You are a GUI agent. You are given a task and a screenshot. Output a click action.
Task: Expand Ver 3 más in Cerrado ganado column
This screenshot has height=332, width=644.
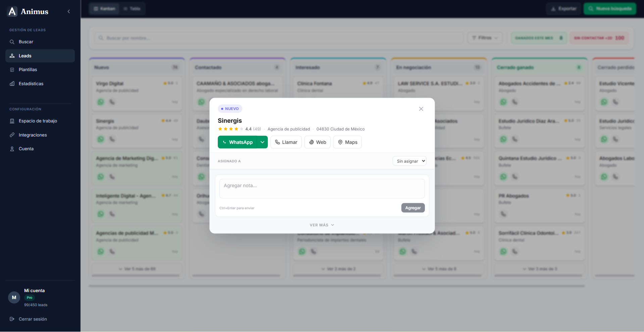pos(540,269)
